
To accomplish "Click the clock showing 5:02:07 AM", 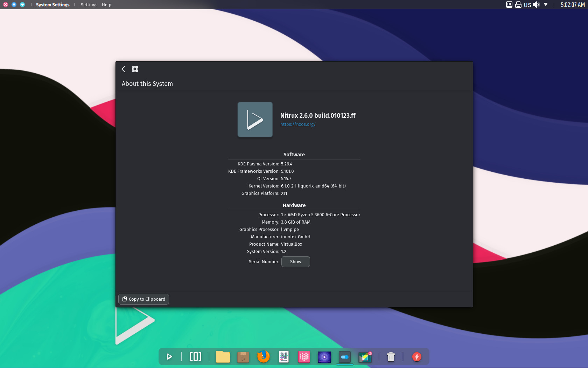I will (x=573, y=5).
